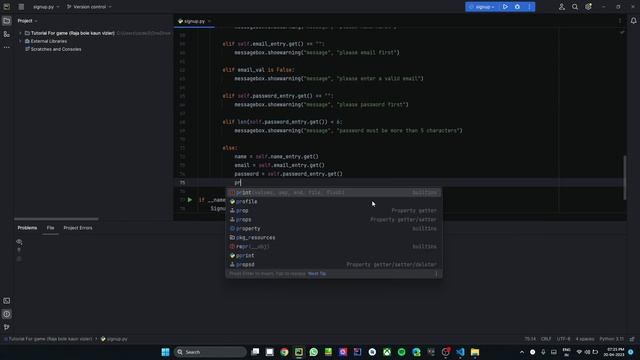
Task: Open the Terminal tool window
Action: pos(7,301)
